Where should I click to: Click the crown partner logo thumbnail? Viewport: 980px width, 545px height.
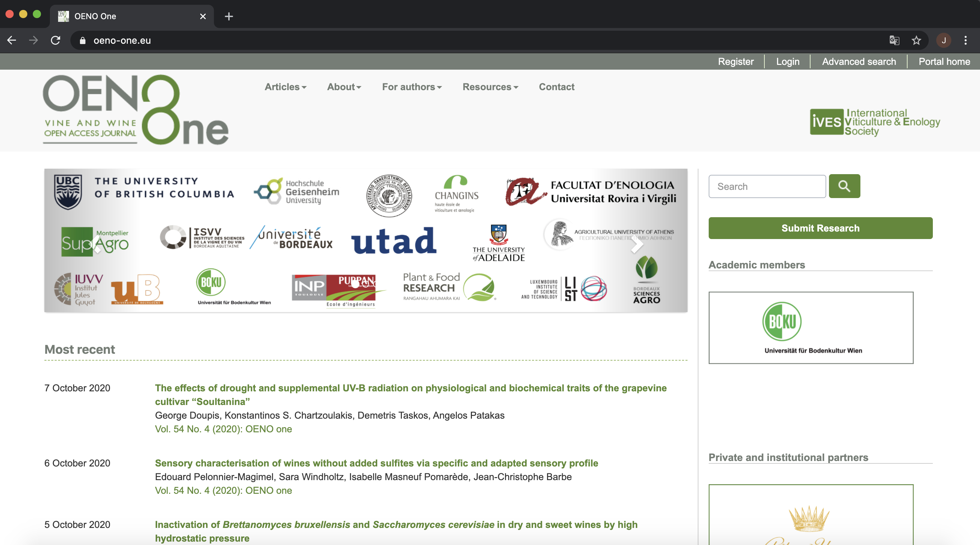(811, 515)
